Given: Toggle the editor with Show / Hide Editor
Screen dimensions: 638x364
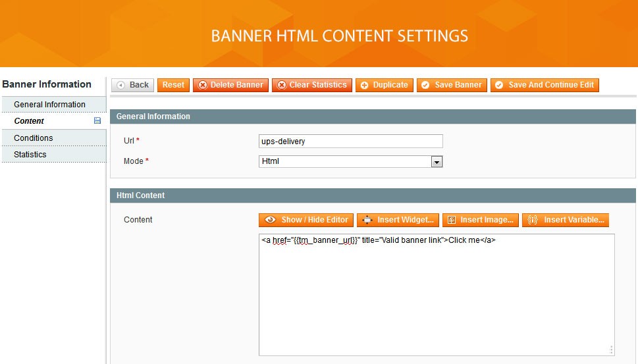Looking at the screenshot, I should click(x=306, y=220).
